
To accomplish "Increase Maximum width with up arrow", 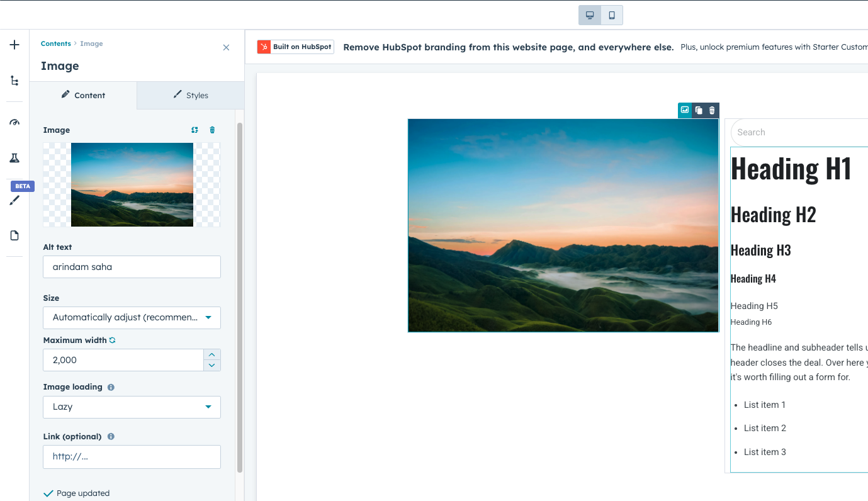I will [212, 355].
